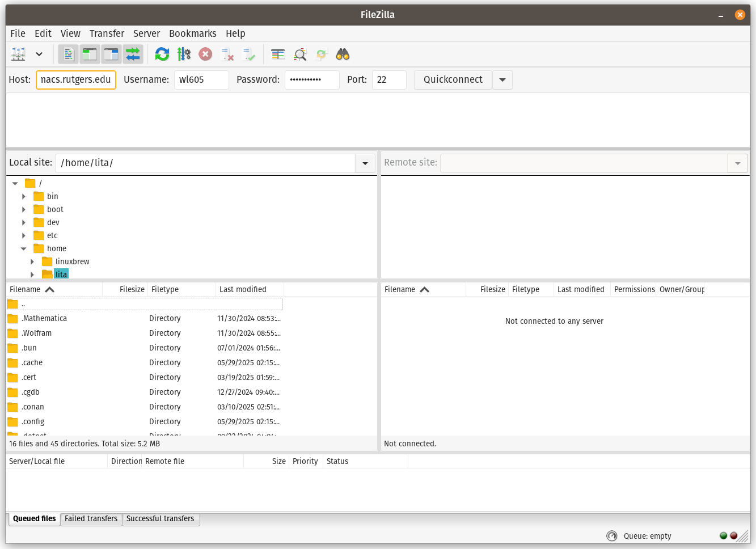The height and width of the screenshot is (549, 756).
Task: Select the .bun directory
Action: pyautogui.click(x=145, y=348)
